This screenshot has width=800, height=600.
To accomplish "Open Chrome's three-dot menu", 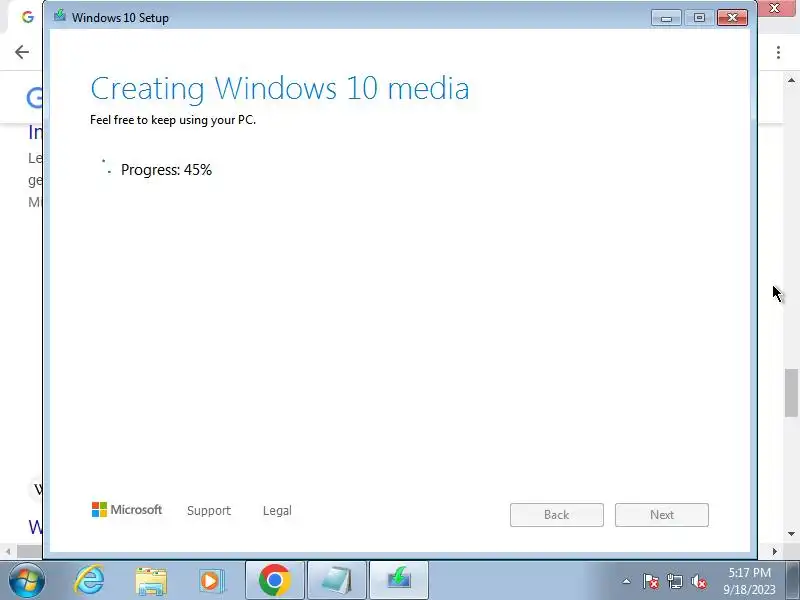I will 779,52.
